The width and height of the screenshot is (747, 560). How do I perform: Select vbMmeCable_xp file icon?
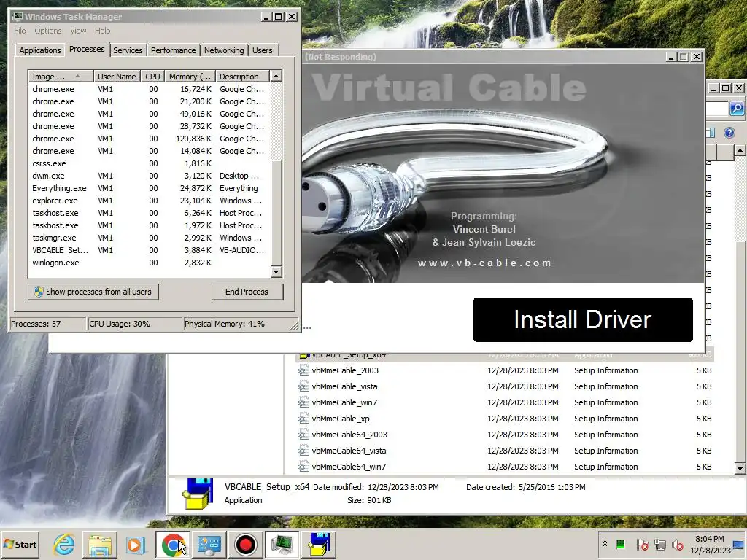click(303, 419)
